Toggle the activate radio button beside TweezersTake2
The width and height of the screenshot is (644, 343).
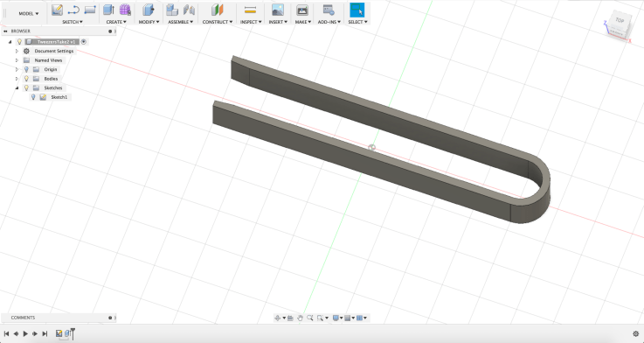coord(84,41)
